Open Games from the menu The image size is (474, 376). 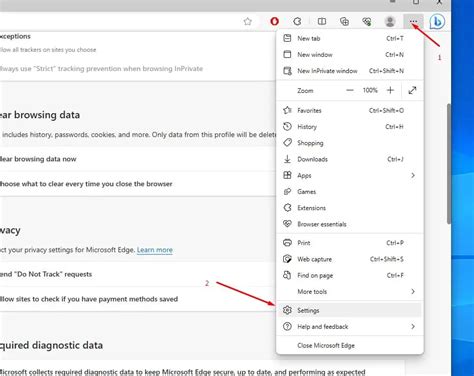350,192
